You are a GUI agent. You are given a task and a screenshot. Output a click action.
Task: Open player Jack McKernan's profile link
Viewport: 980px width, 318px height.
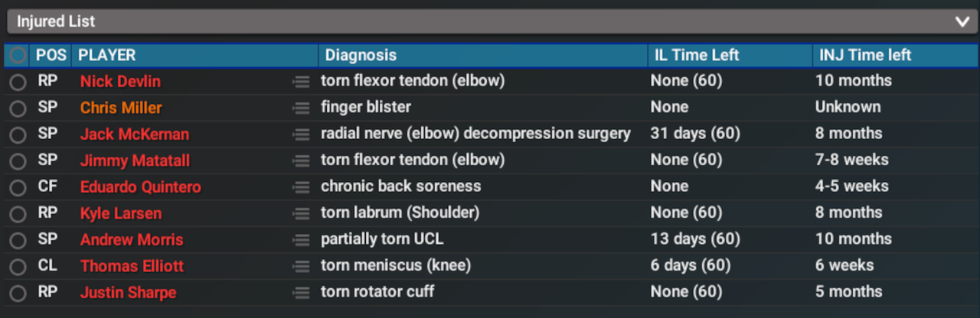pos(134,135)
